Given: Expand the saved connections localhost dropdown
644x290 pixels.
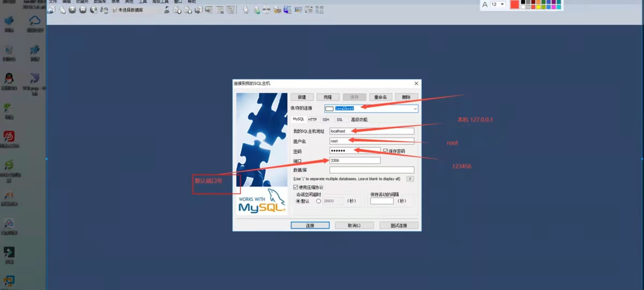Looking at the screenshot, I should tap(415, 109).
